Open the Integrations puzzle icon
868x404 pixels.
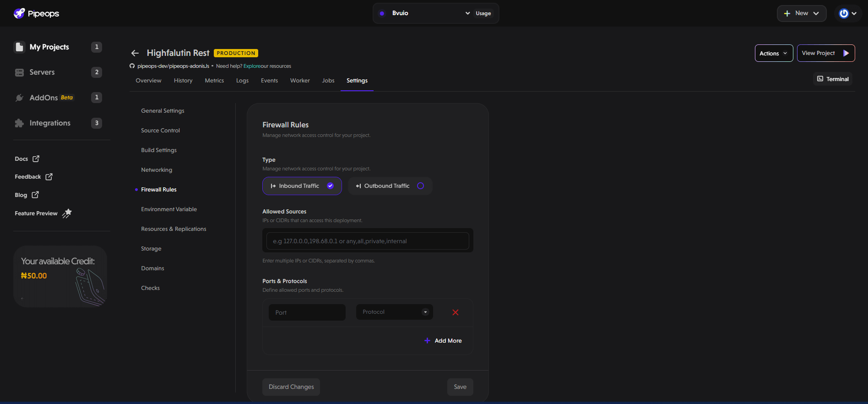pos(19,123)
